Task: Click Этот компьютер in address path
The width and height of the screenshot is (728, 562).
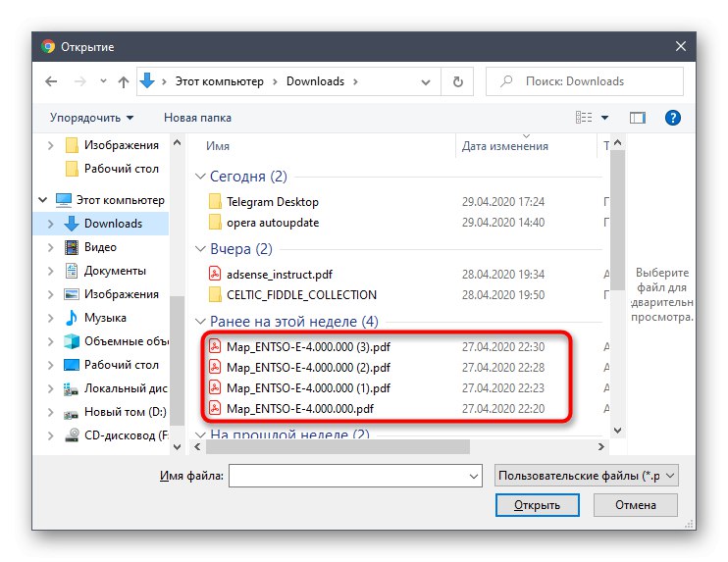Action: point(219,81)
